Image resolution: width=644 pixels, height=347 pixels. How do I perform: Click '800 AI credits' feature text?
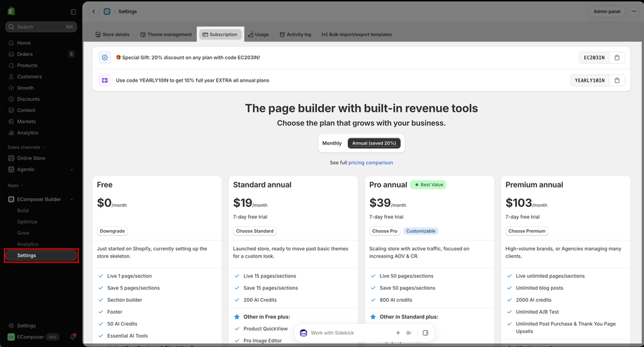coord(396,300)
